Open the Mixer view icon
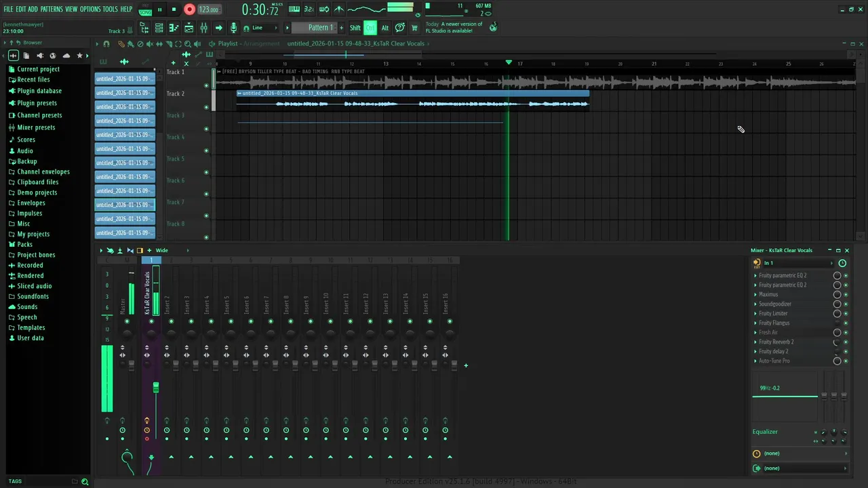The width and height of the screenshot is (868, 488). (x=203, y=28)
